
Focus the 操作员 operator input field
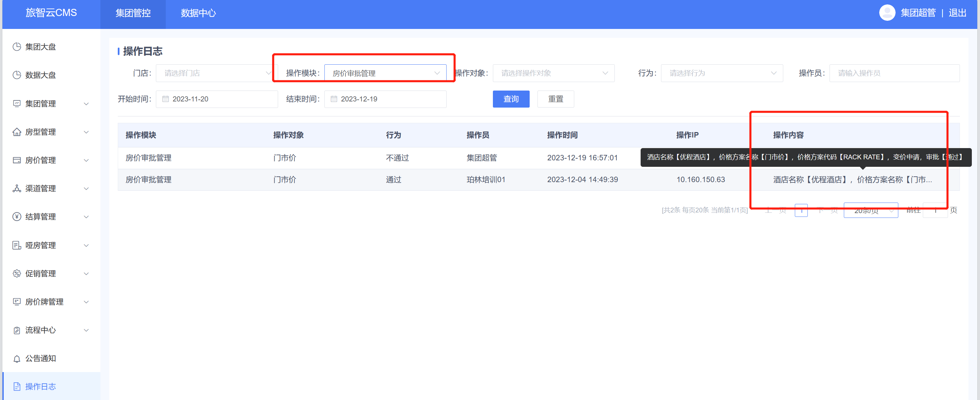[x=895, y=73]
